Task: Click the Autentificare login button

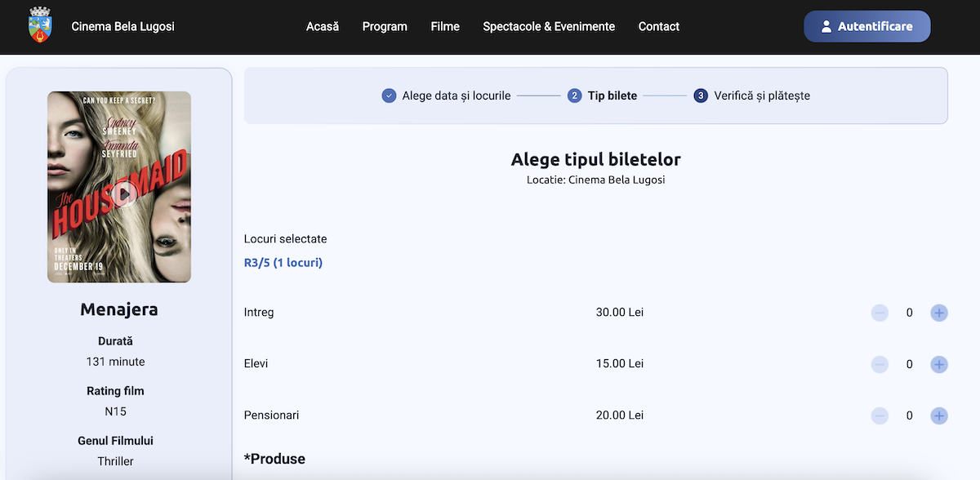Action: click(866, 26)
